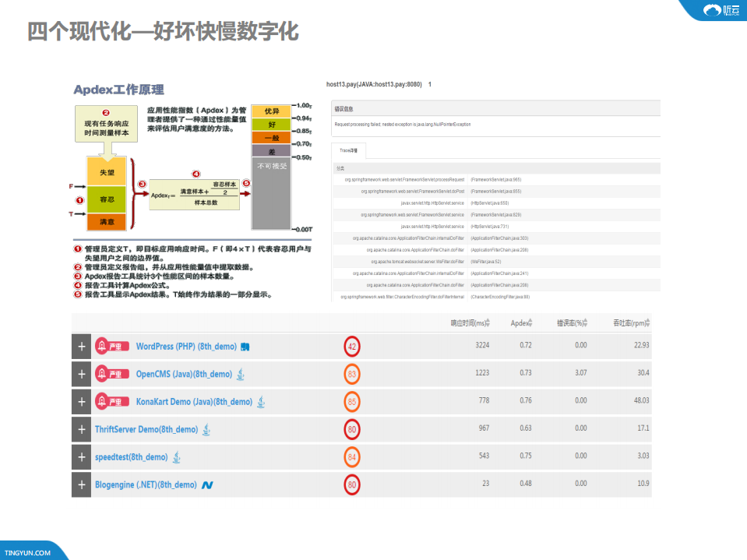Expand the Blogengine (.NET) row
747x560 pixels.
[81, 484]
